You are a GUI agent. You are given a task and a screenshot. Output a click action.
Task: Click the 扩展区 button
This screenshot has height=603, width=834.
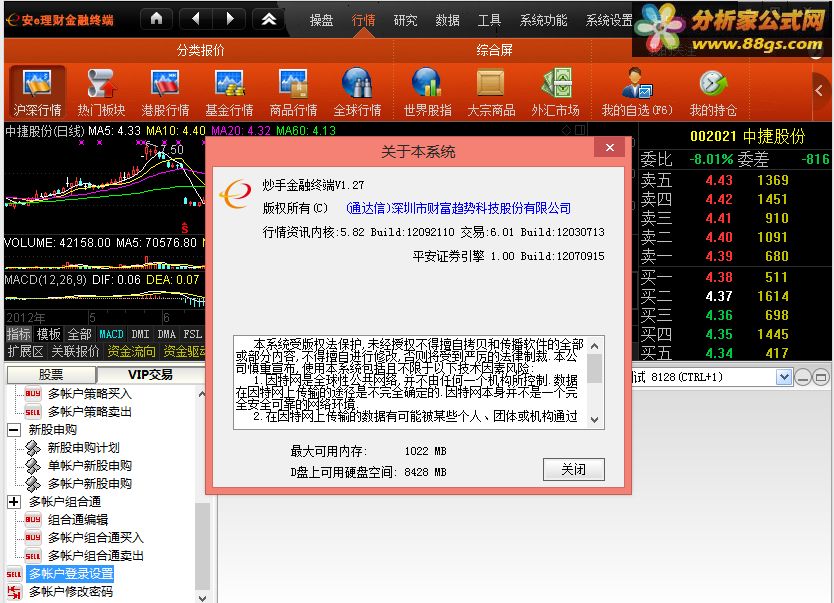pyautogui.click(x=25, y=351)
